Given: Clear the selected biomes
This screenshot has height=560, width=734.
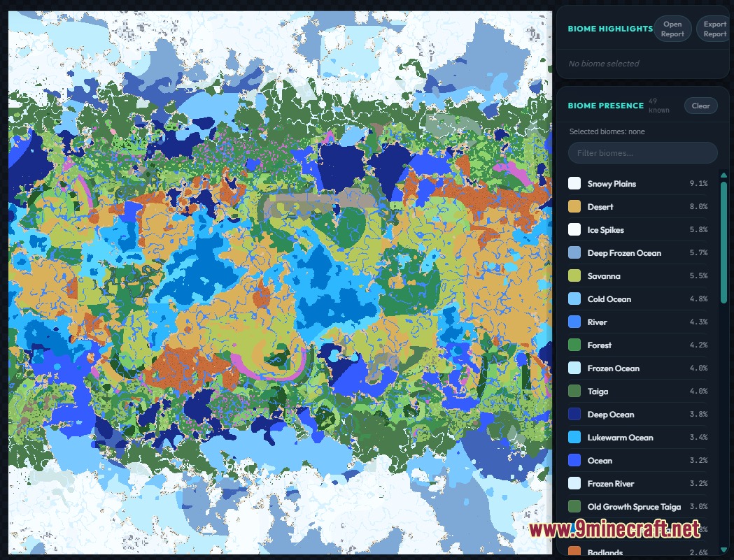Looking at the screenshot, I should (x=701, y=106).
